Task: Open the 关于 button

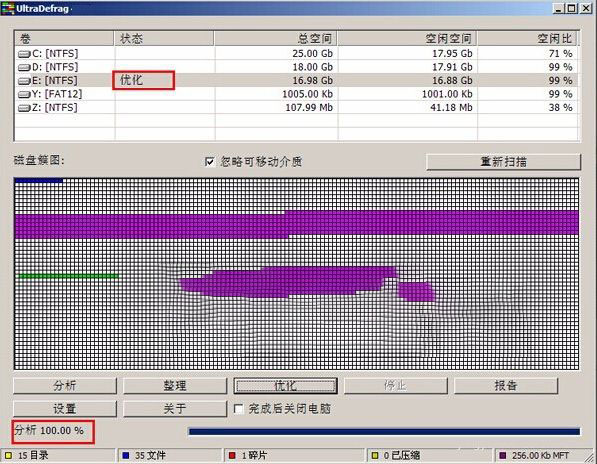Action: (175, 409)
